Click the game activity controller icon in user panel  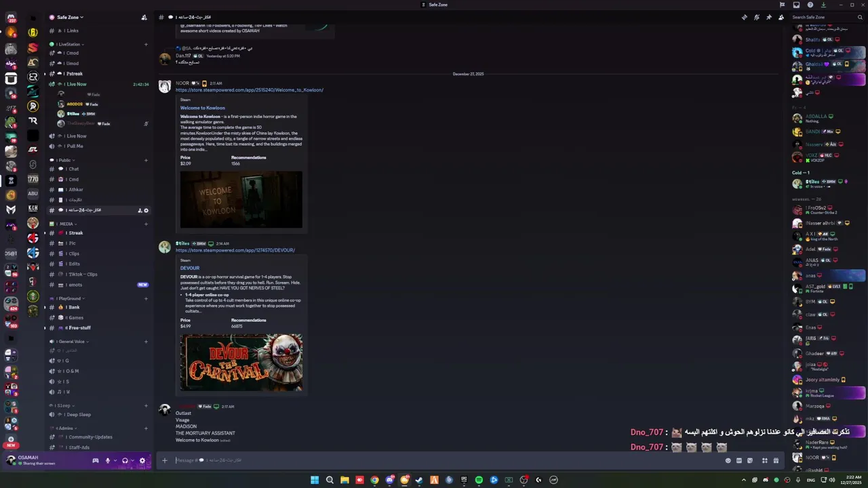click(x=96, y=461)
